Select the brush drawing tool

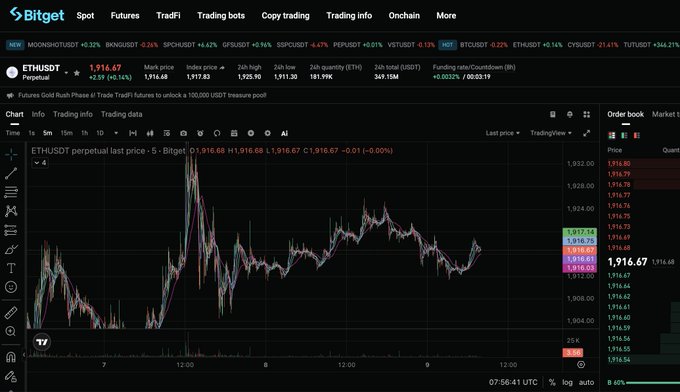11,249
